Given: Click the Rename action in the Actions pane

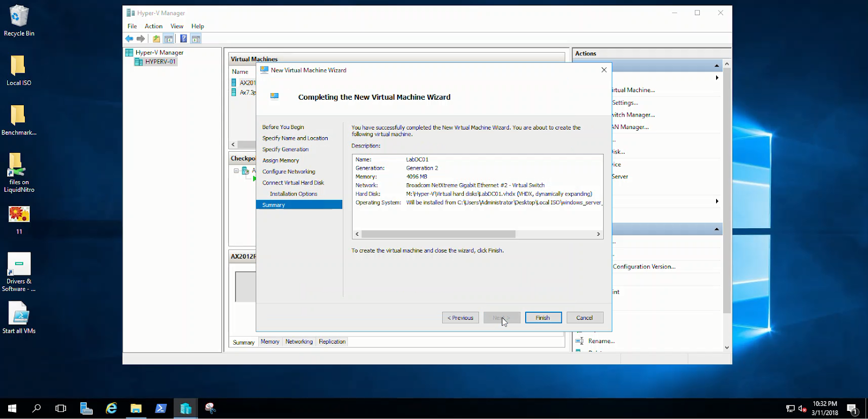Looking at the screenshot, I should (x=601, y=341).
